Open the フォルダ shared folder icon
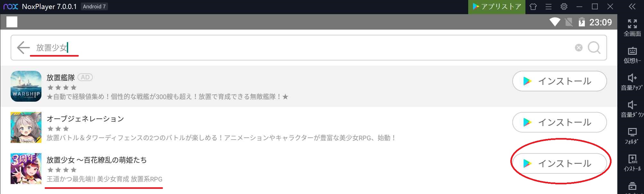The width and height of the screenshot is (644, 194). point(632,136)
